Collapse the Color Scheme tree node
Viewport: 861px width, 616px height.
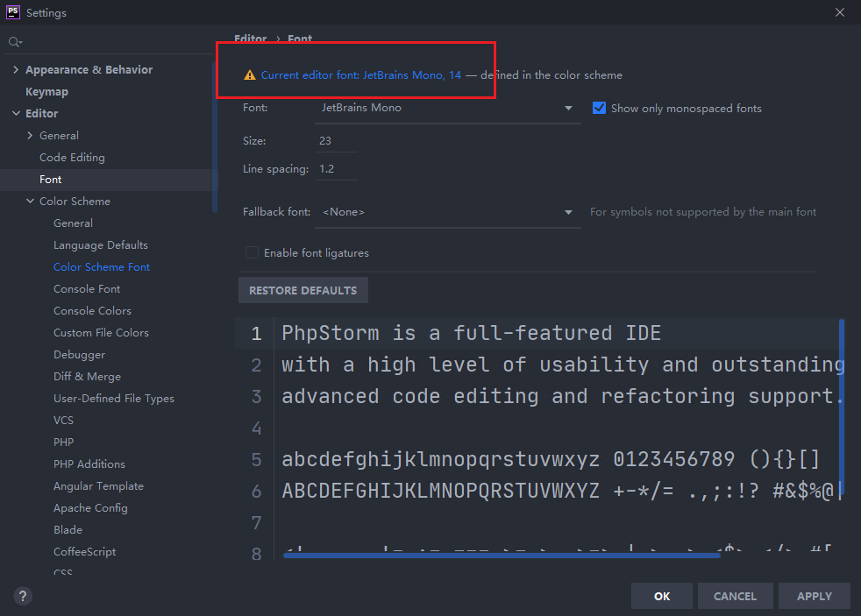point(30,202)
